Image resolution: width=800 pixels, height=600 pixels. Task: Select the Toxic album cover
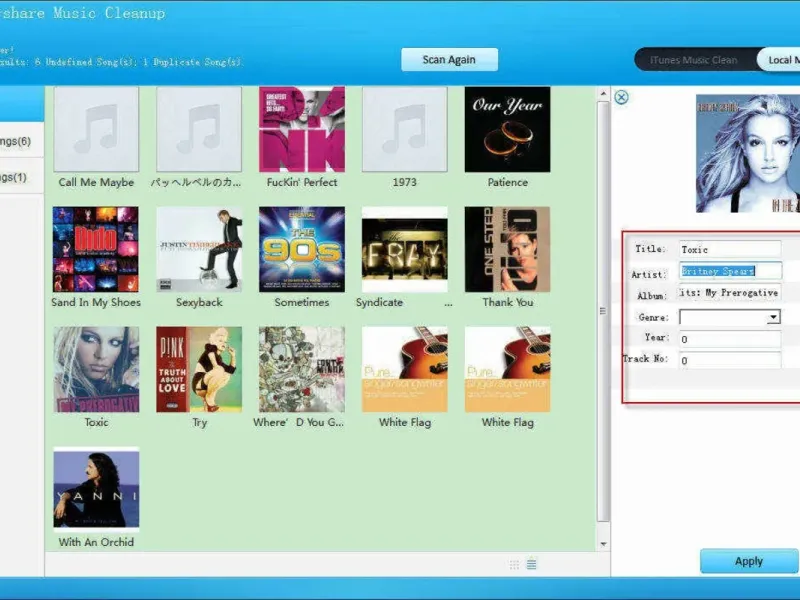[96, 369]
